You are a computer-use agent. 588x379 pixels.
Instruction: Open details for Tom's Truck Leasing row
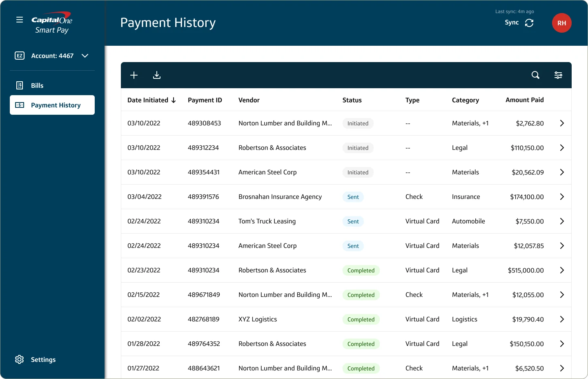pyautogui.click(x=562, y=221)
